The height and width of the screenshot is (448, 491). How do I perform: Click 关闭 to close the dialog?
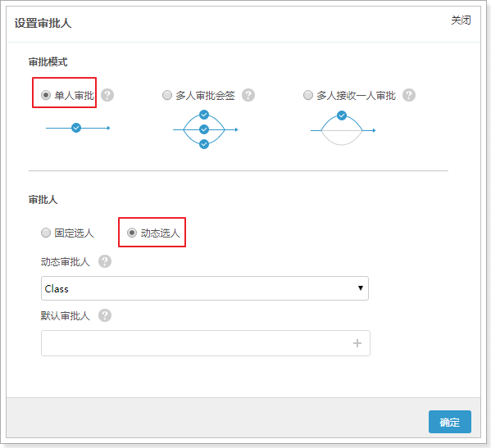point(461,20)
